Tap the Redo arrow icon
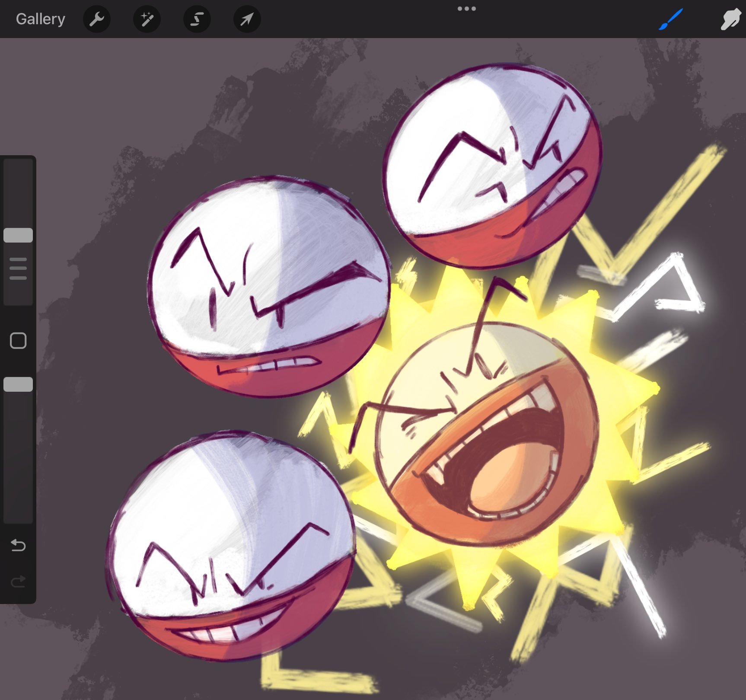 [18, 582]
